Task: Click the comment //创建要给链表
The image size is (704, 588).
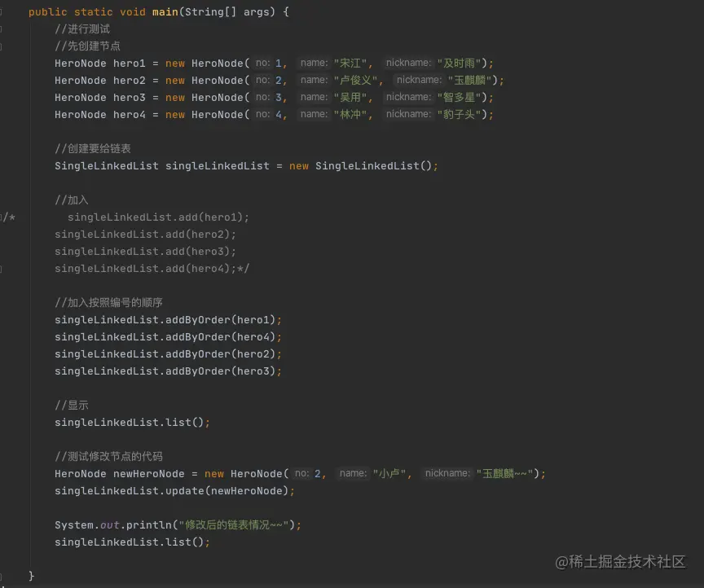Action: click(93, 148)
